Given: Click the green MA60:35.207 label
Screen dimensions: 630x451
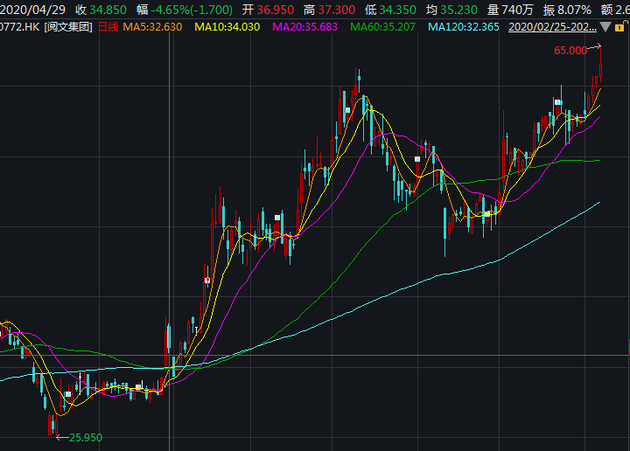Looking at the screenshot, I should pos(382,27).
